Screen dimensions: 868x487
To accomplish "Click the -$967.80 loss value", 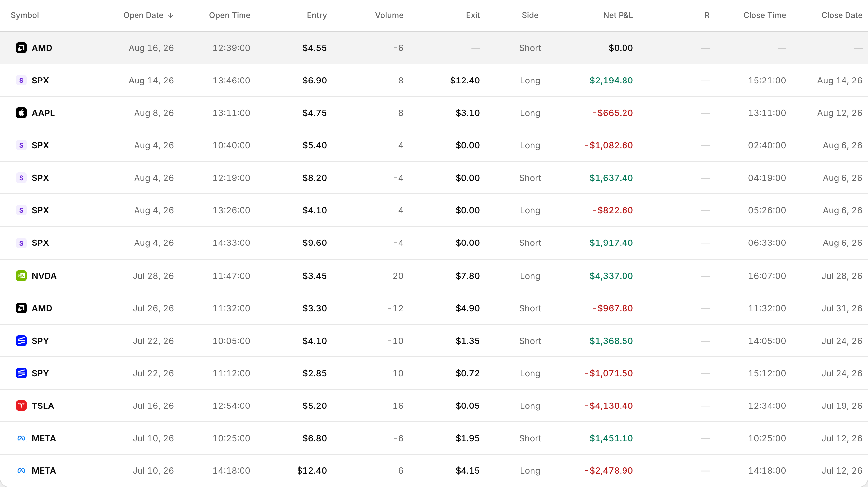I will pyautogui.click(x=613, y=308).
